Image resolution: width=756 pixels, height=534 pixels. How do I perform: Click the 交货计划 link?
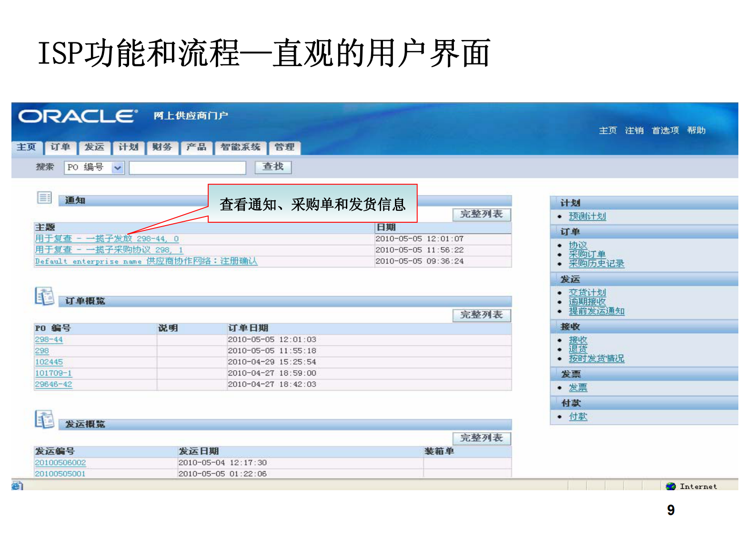pyautogui.click(x=587, y=292)
